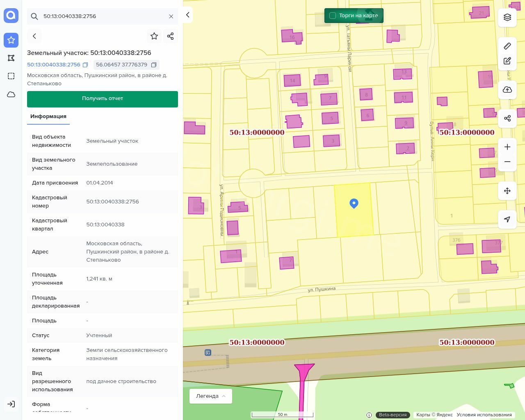Share parcel via panel share icon
The image size is (525, 420).
point(171,36)
